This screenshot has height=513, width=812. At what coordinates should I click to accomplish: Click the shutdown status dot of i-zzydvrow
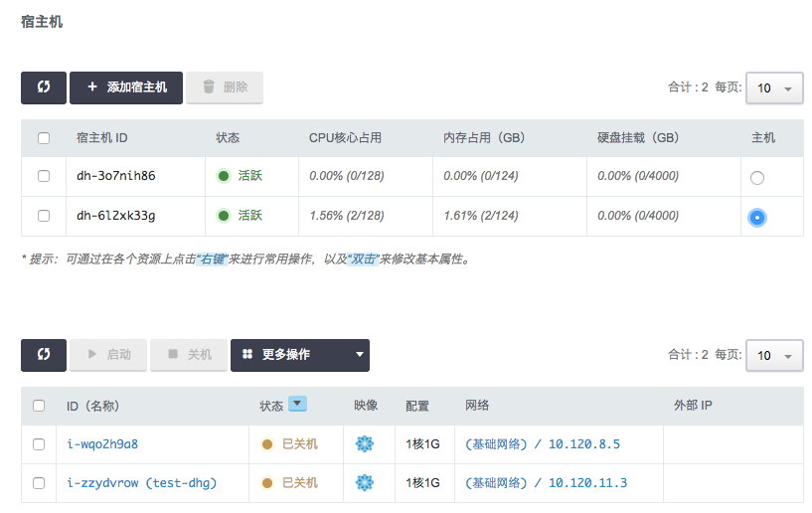(x=267, y=483)
